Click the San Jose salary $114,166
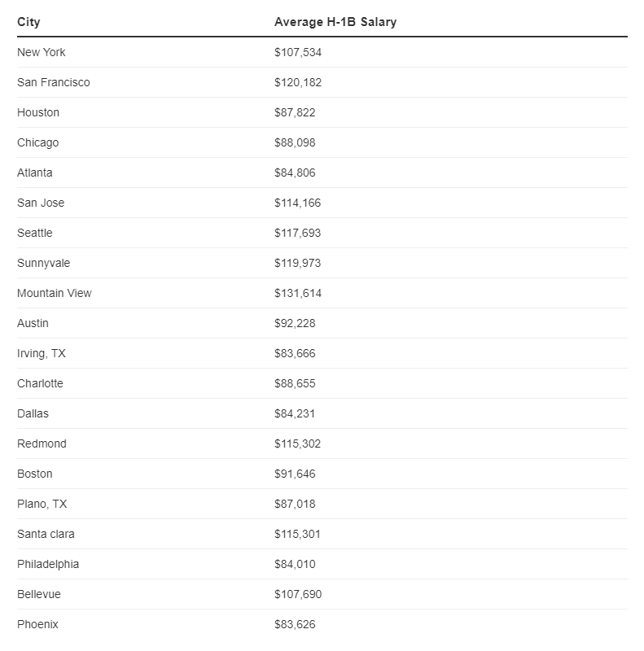Screen dimensions: 644x651 [x=298, y=203]
